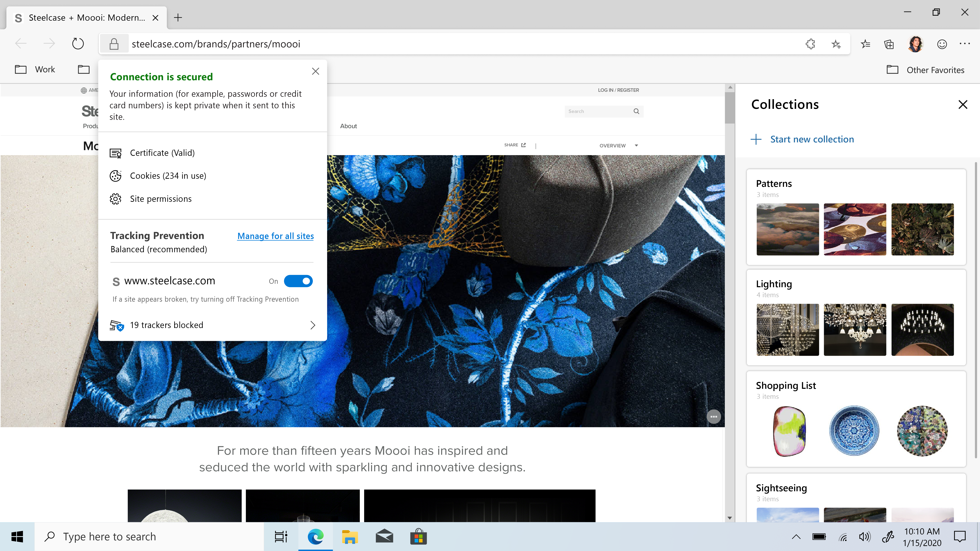980x551 pixels.
Task: Select the clouds thumbnail in Patterns
Action: [788, 230]
